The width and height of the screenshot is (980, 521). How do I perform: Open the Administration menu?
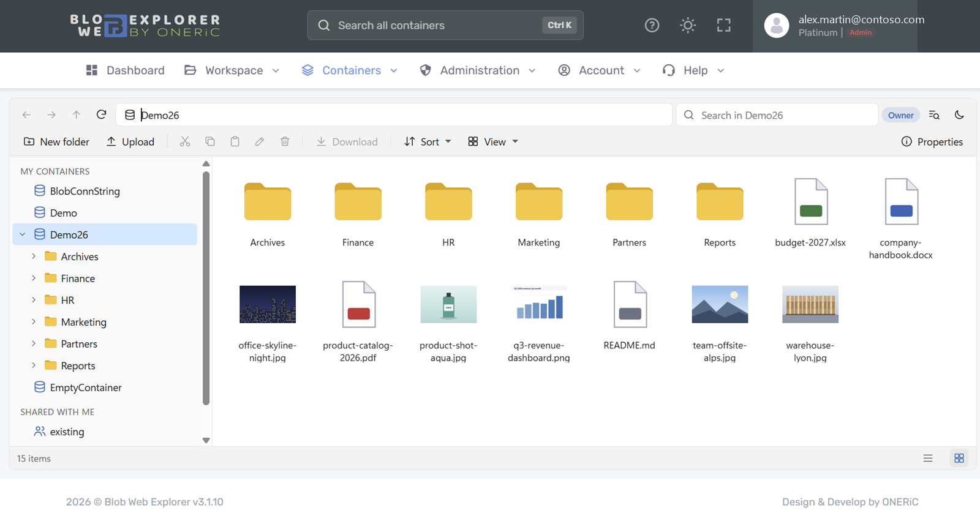478,70
